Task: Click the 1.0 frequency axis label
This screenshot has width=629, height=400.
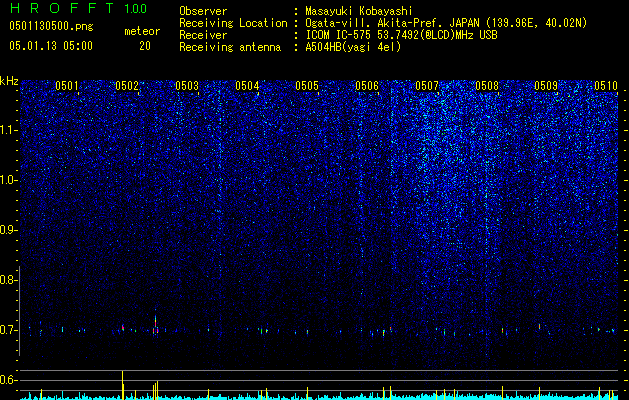Action: (8, 181)
